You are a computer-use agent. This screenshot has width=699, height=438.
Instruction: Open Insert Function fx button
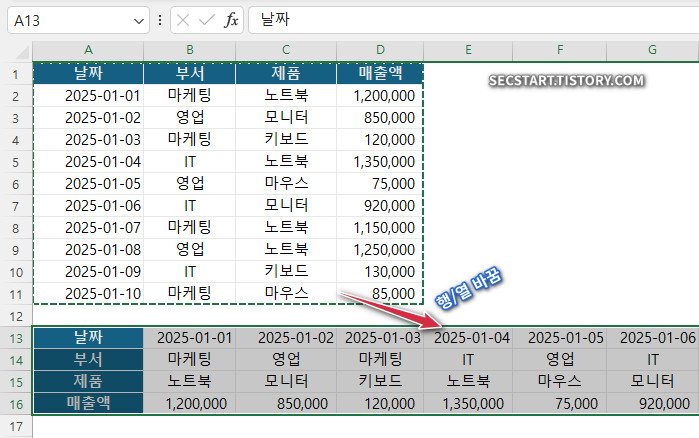point(231,20)
